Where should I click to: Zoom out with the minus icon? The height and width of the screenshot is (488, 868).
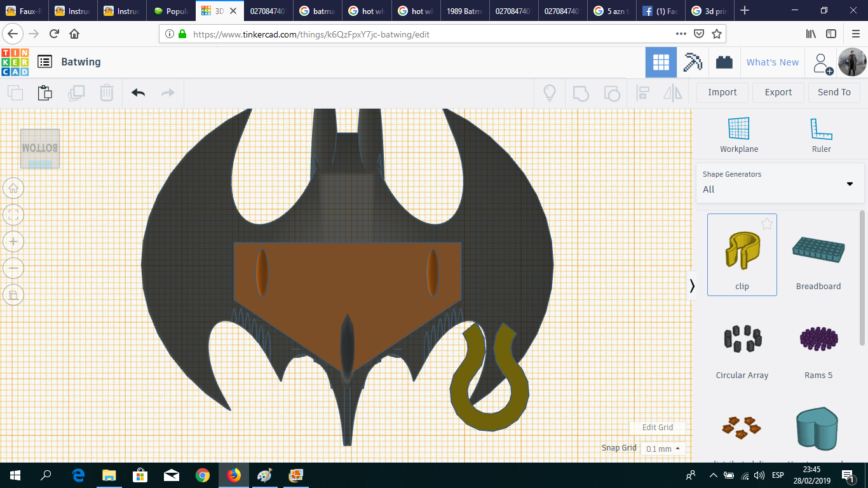click(x=13, y=268)
